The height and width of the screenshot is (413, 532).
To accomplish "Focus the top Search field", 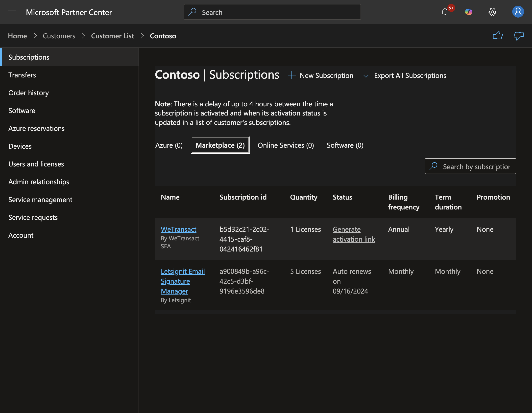I will 272,12.
